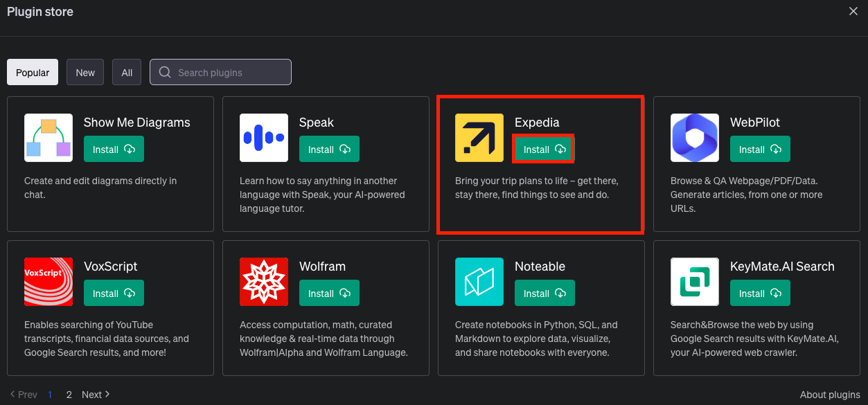Click the Plugin store heading
Image resolution: width=868 pixels, height=405 pixels.
(x=40, y=12)
